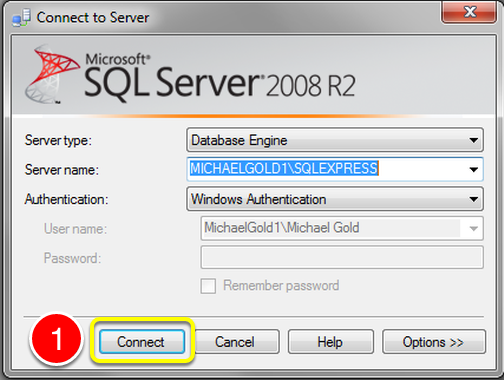Click the Connect to Server title icon
This screenshot has width=504, height=380.
pos(22,17)
